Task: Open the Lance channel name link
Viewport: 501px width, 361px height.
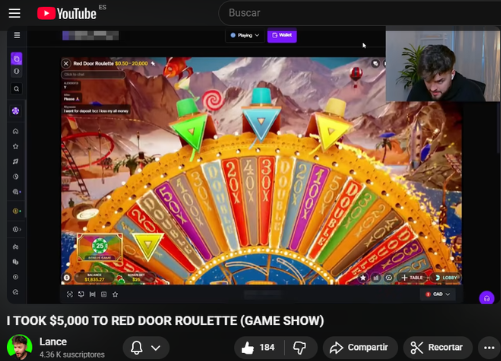Action: [53, 342]
